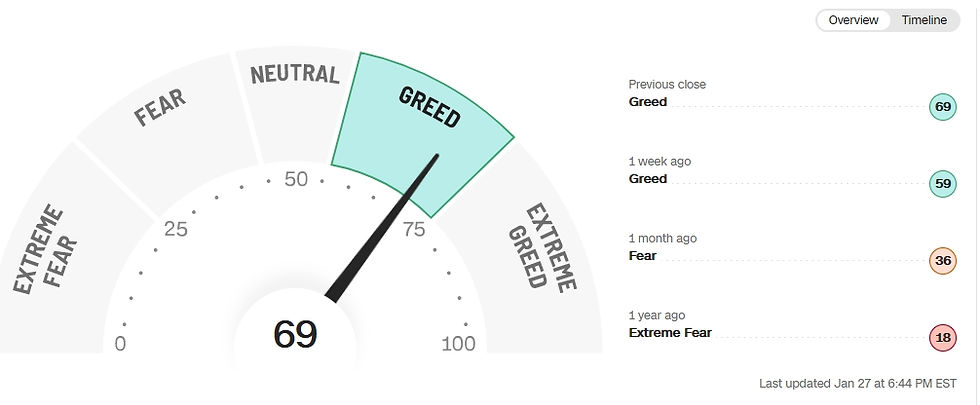Click the 1 year ago 18 badge
Screen dimensions: 980x405
click(942, 338)
